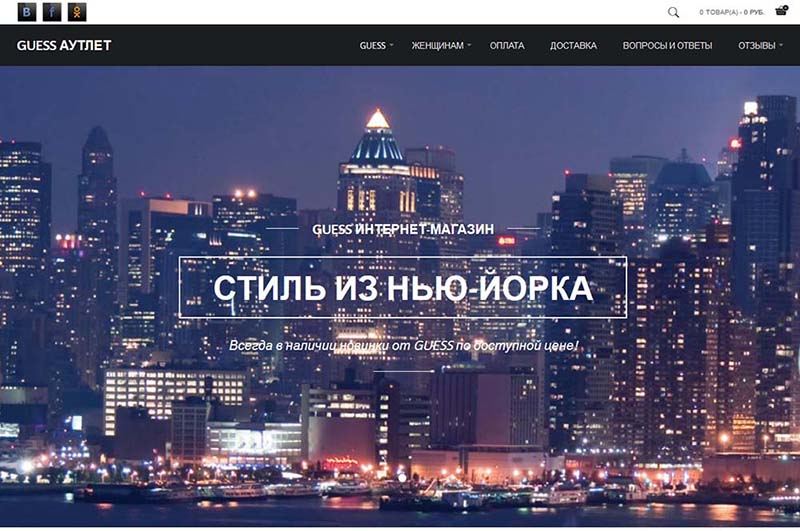
Task: Click the search magnifier icon
Action: click(x=673, y=12)
